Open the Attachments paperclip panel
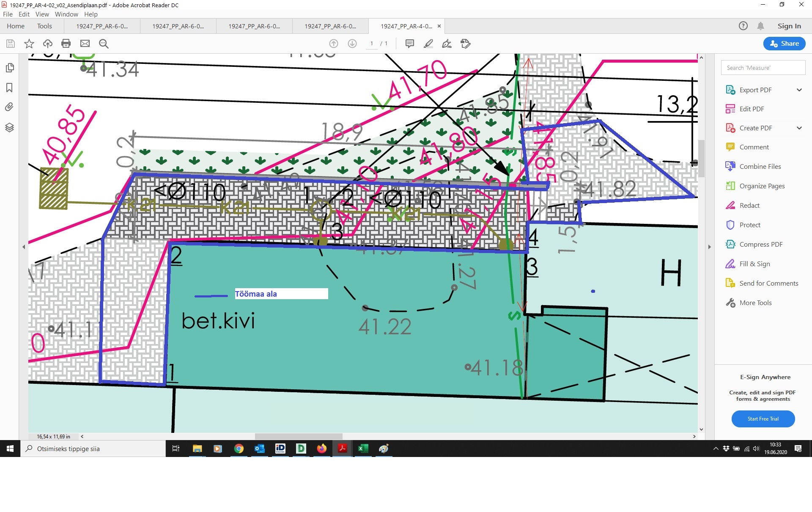This screenshot has height=512, width=812. (9, 107)
